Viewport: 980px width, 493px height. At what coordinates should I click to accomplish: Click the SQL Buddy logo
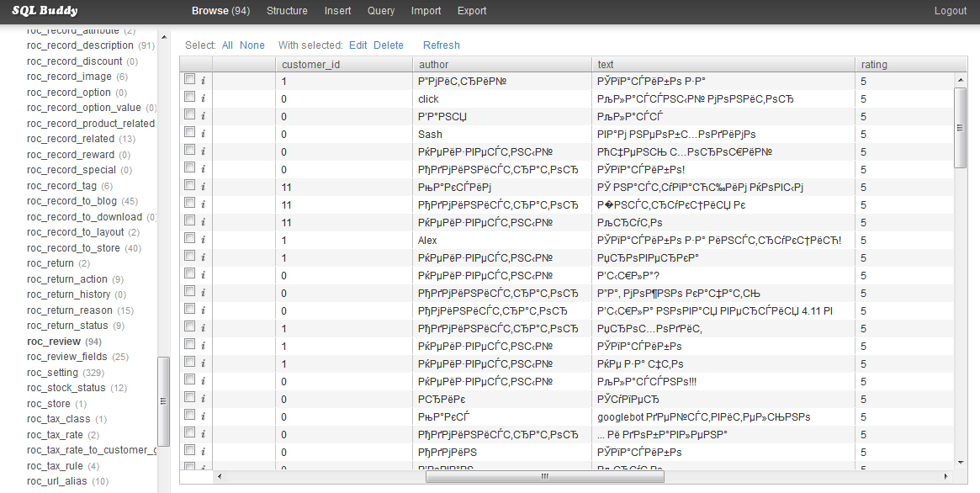coord(45,11)
